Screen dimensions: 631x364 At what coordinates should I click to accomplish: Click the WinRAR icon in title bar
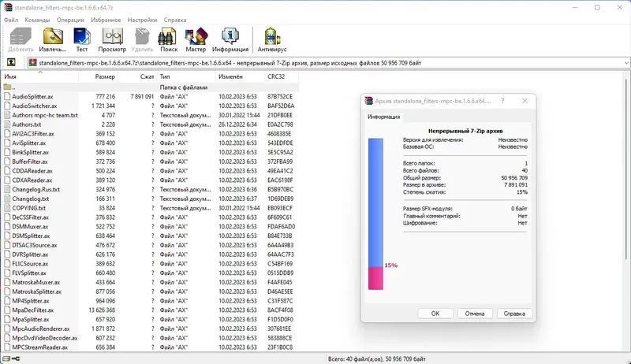pos(8,7)
